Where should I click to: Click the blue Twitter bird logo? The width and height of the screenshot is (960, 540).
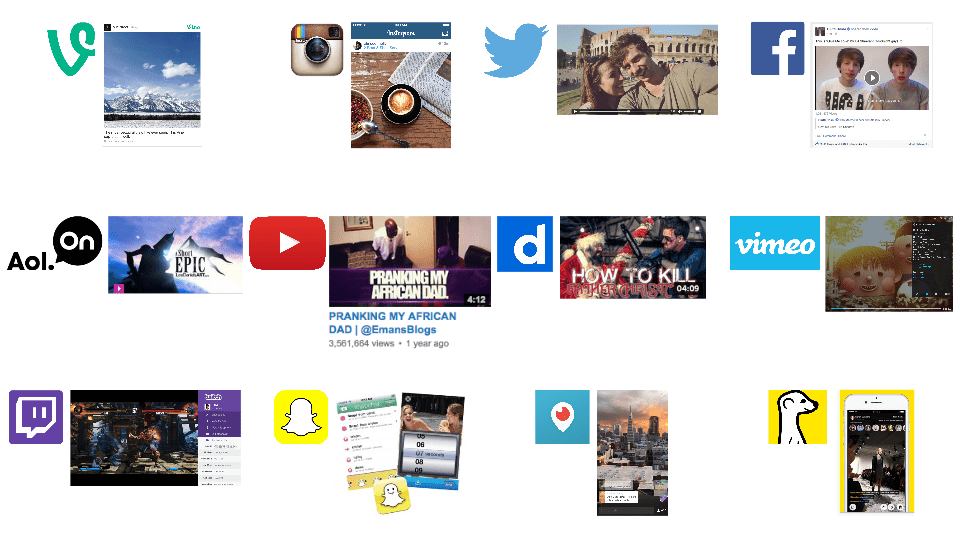(x=516, y=50)
